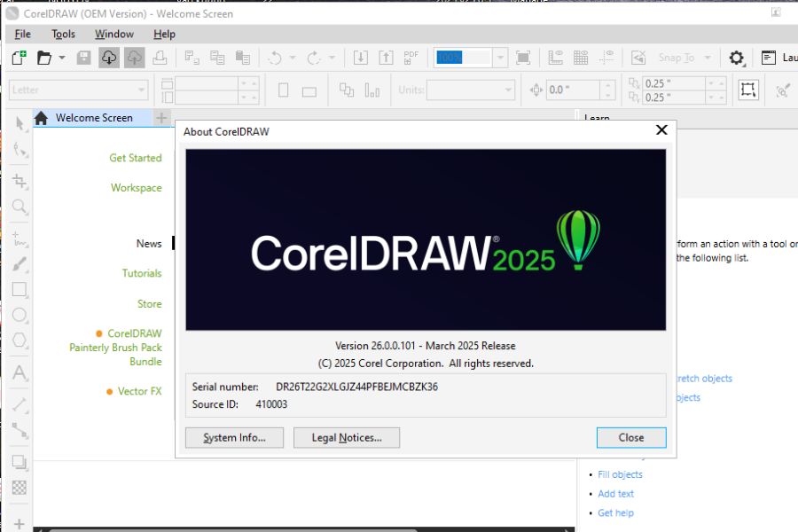The height and width of the screenshot is (532, 798).
Task: Click the Redo arrow icon
Action: 314,58
